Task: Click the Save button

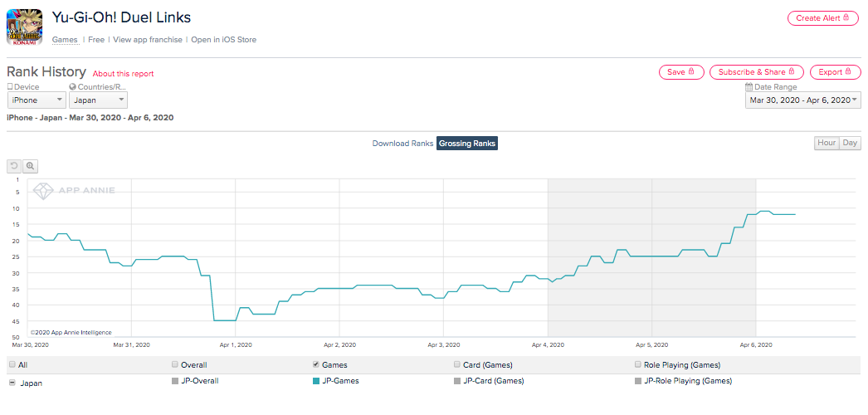Action: (x=681, y=72)
